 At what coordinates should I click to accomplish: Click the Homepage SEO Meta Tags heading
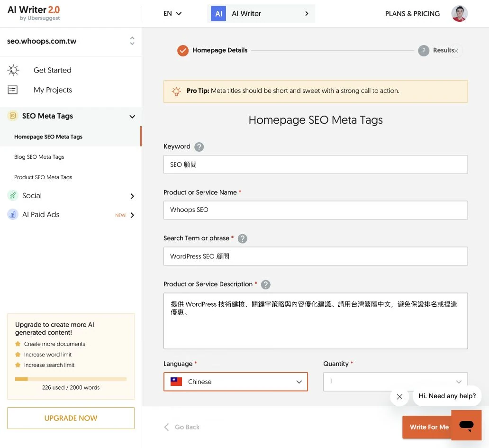(315, 120)
